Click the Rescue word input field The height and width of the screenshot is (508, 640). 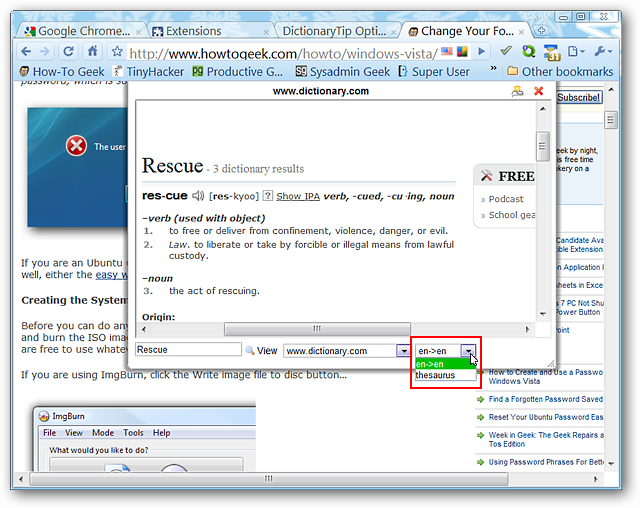point(187,351)
